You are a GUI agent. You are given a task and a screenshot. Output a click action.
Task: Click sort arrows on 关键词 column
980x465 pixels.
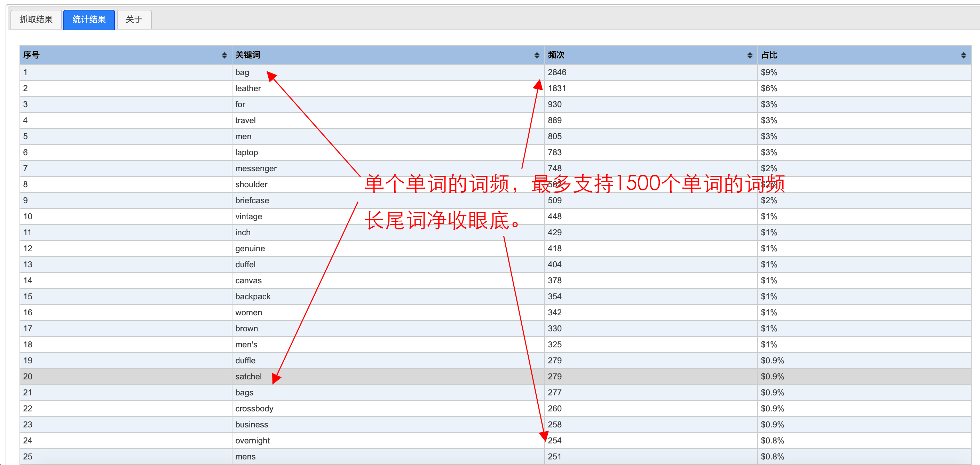coord(536,56)
